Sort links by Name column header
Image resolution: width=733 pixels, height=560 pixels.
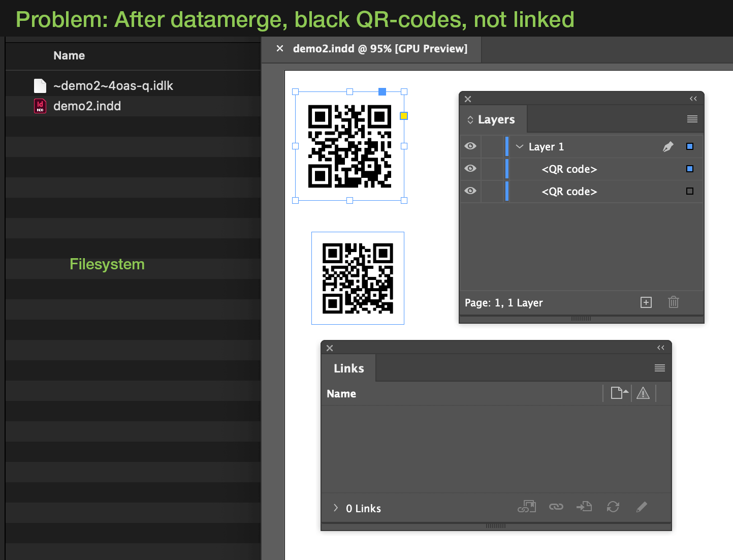click(341, 394)
